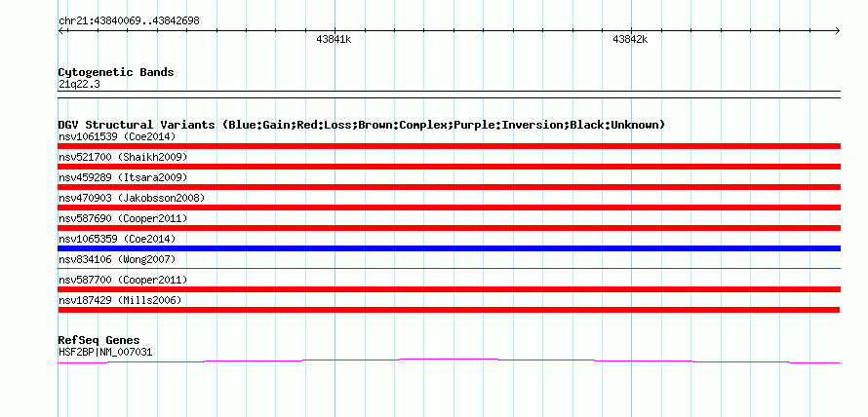Click the nsv834106 (Wong2007) variant label
This screenshot has width=868, height=417.
pyautogui.click(x=117, y=259)
